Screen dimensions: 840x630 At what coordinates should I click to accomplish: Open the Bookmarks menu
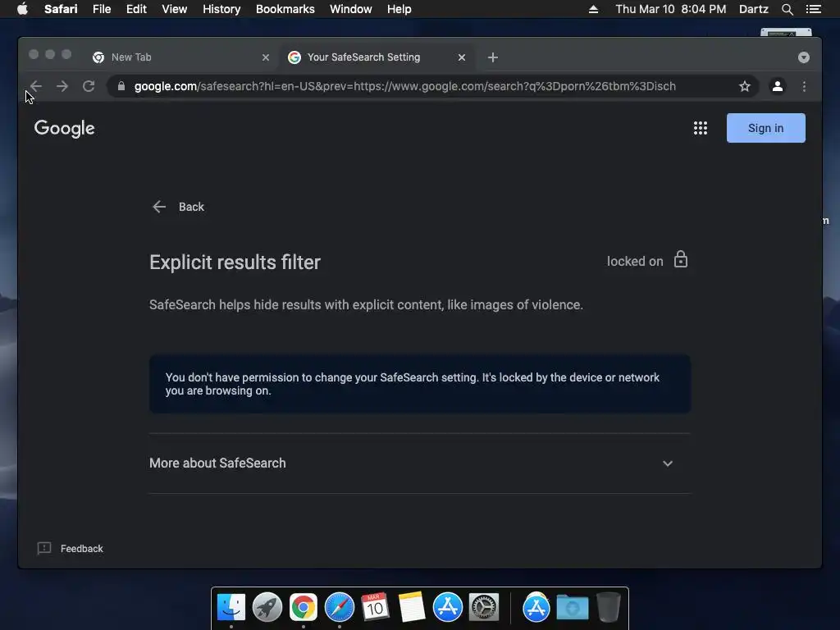click(285, 9)
